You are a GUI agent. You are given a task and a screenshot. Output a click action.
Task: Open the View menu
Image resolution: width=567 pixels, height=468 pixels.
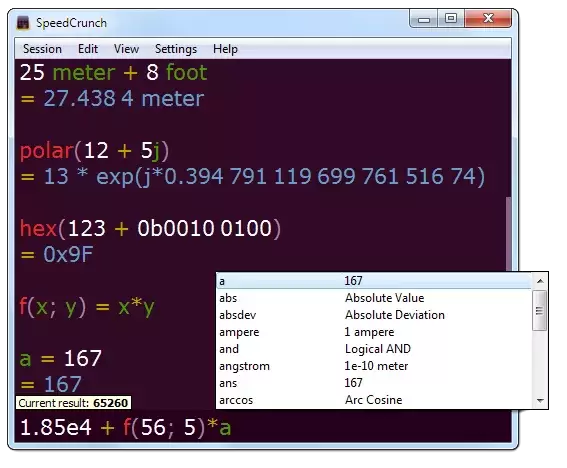tap(126, 49)
